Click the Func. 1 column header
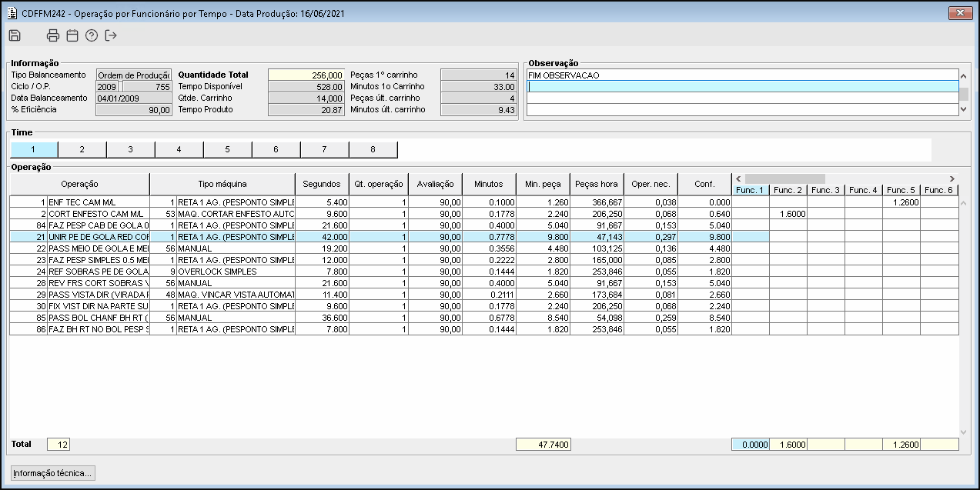The width and height of the screenshot is (980, 490). [x=751, y=190]
